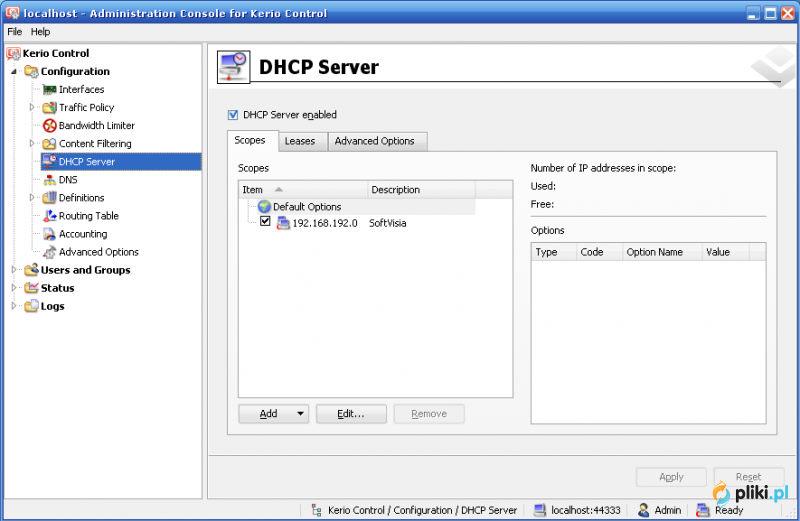Click the localhost:44333 computer icon
The width and height of the screenshot is (800, 521).
tap(540, 510)
